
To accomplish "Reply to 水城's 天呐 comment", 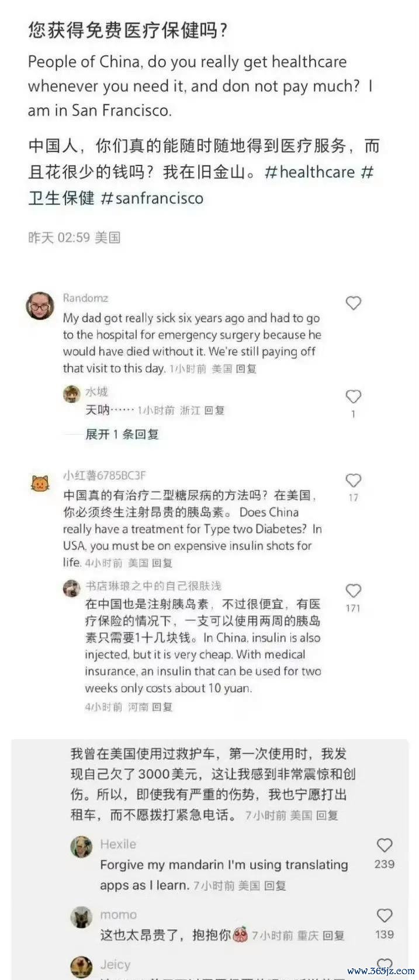I will tap(214, 410).
